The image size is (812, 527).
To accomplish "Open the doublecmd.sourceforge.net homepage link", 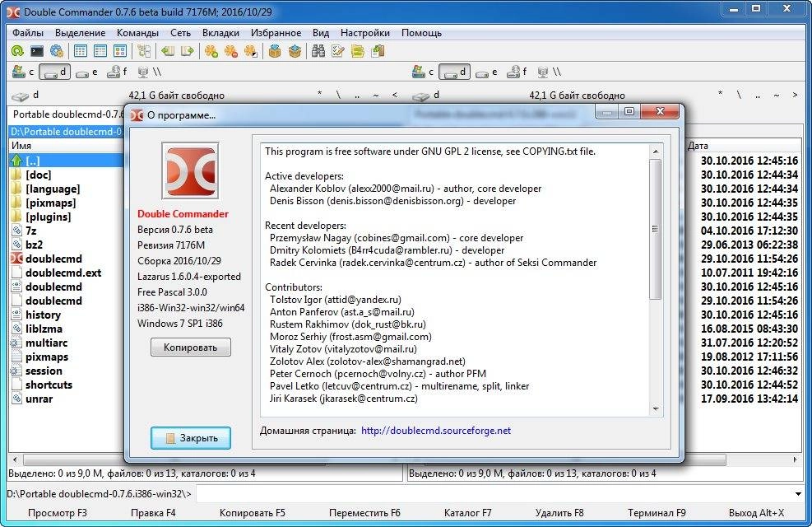I will point(436,431).
